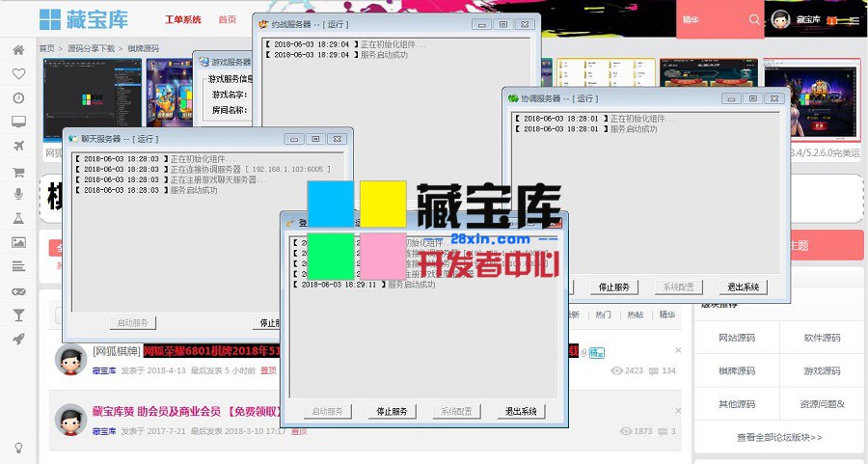
Task: Open the 源码分享下载 breadcrumb link
Action: (x=92, y=47)
